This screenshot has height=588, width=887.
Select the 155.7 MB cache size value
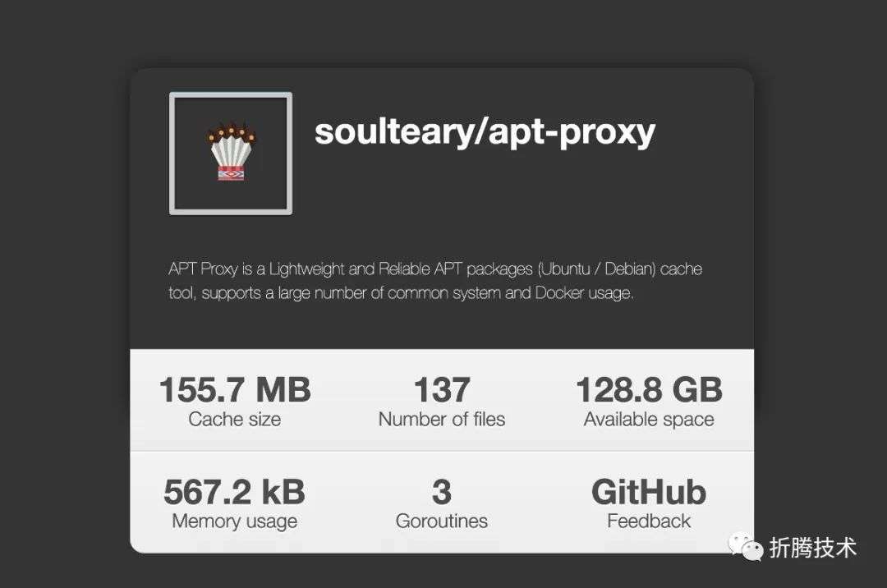click(x=235, y=389)
